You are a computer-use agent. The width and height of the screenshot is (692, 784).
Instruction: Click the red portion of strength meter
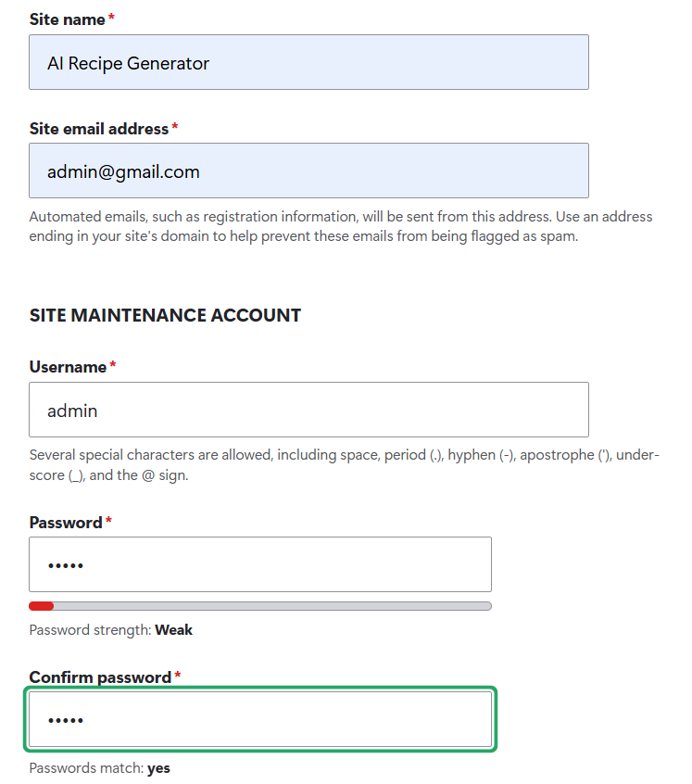pyautogui.click(x=41, y=606)
